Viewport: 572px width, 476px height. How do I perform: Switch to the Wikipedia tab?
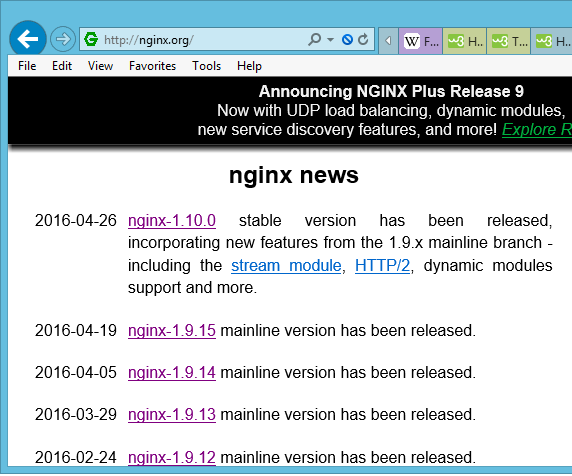[420, 41]
